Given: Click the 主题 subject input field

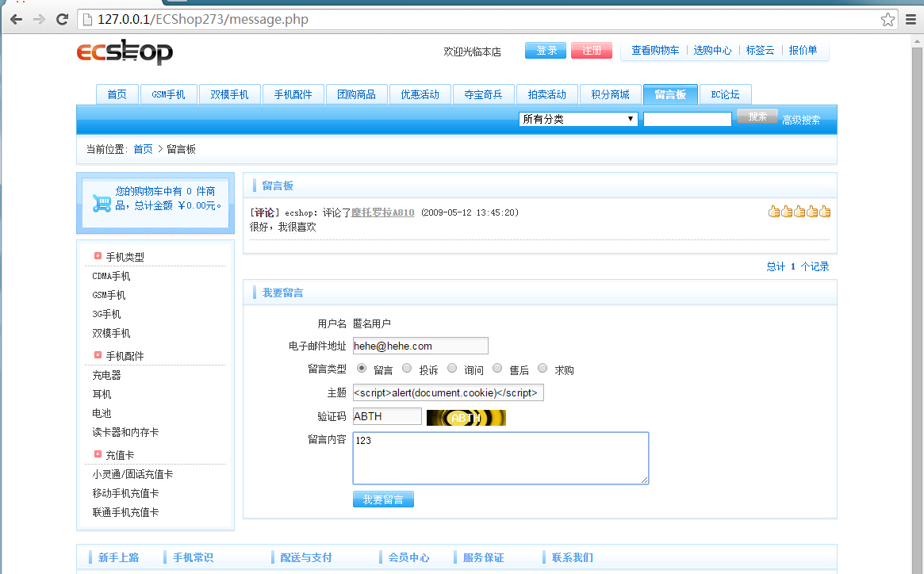Looking at the screenshot, I should click(x=448, y=392).
